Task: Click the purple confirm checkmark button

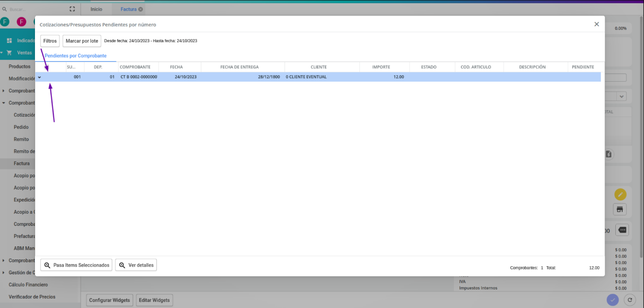Action: [612, 300]
